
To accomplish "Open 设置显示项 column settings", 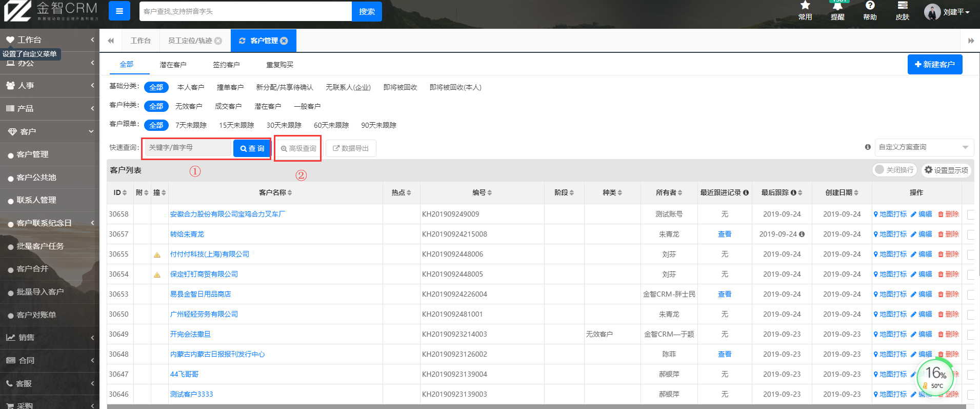I will pos(946,170).
